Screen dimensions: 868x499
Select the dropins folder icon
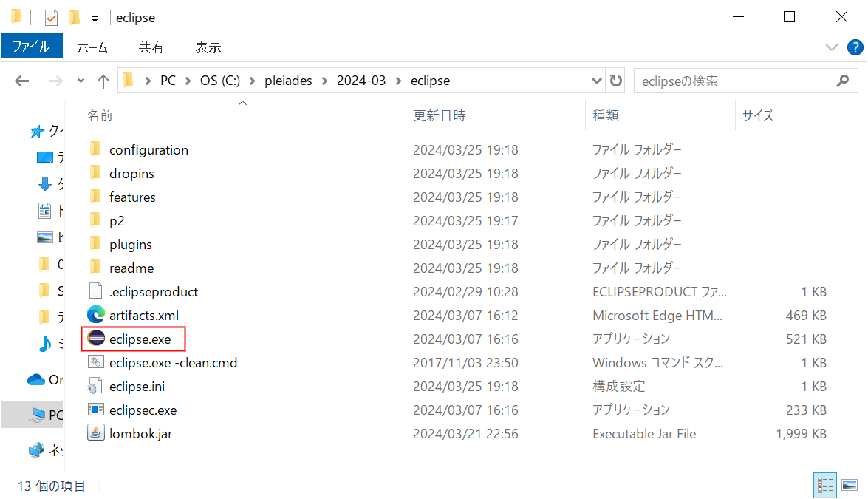click(x=95, y=173)
